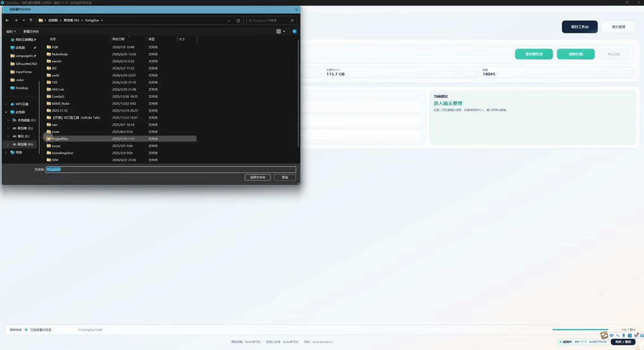Open the view options dropdown arrow

tap(284, 31)
